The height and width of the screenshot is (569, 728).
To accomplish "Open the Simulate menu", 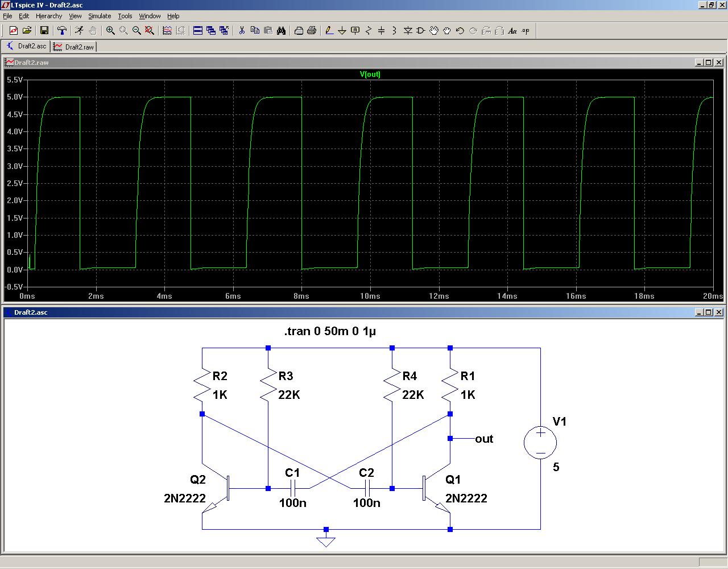I will [100, 16].
